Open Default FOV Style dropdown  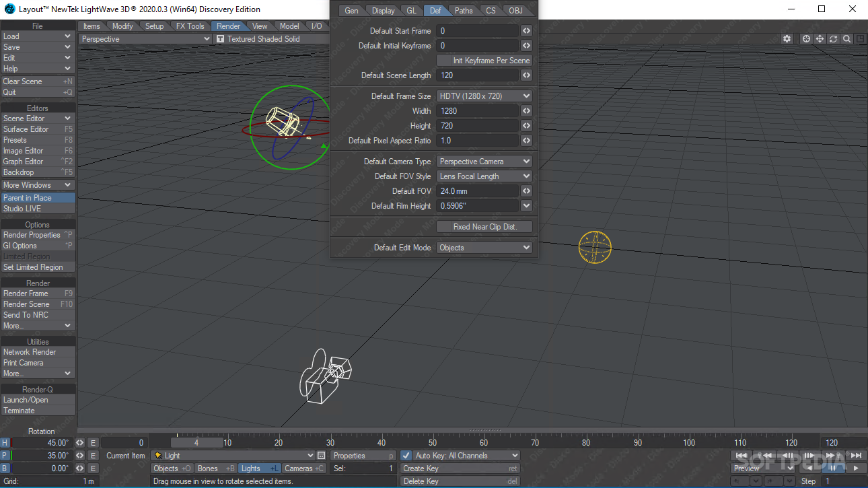(x=484, y=176)
